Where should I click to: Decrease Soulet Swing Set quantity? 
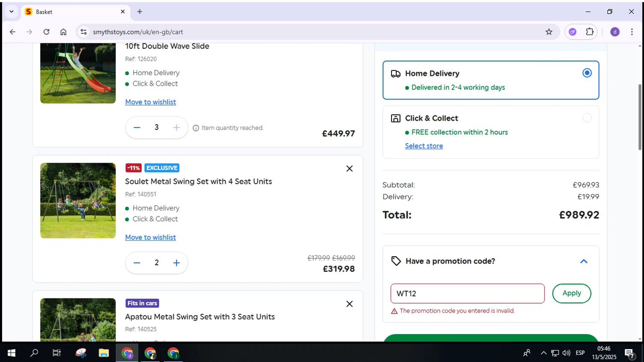137,263
